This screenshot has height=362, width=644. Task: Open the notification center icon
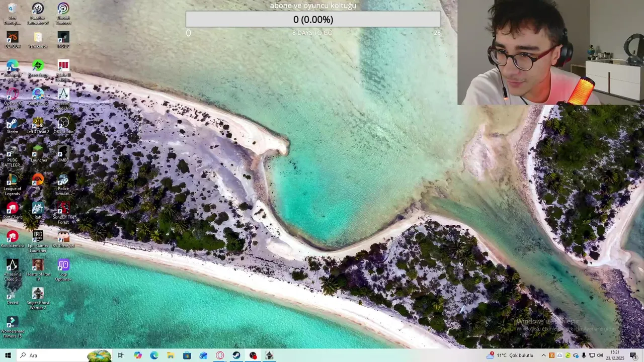[633, 355]
